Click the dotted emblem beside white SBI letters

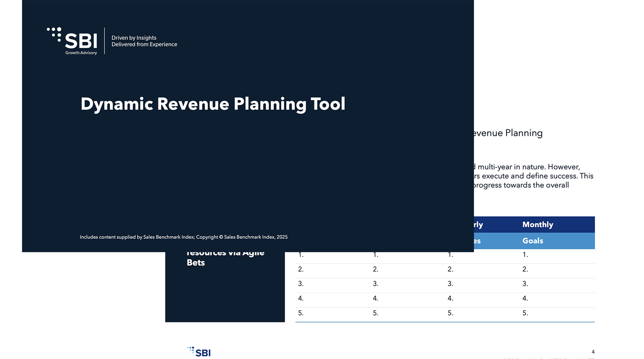click(54, 34)
